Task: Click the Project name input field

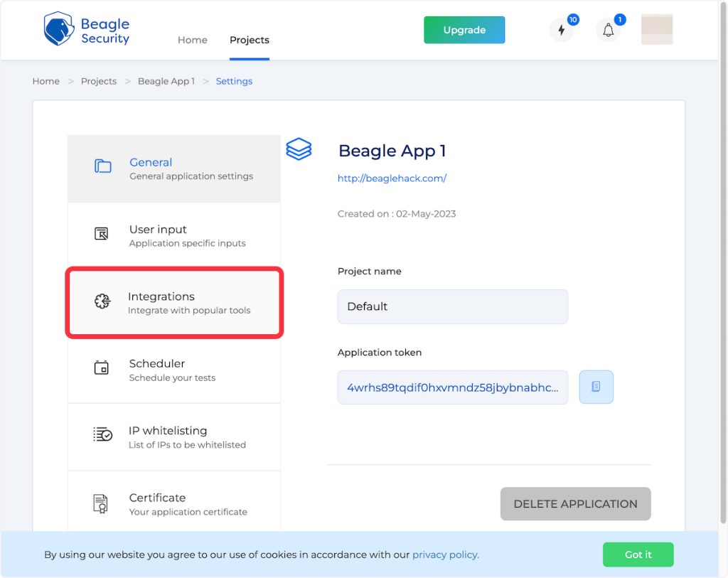Action: tap(452, 306)
